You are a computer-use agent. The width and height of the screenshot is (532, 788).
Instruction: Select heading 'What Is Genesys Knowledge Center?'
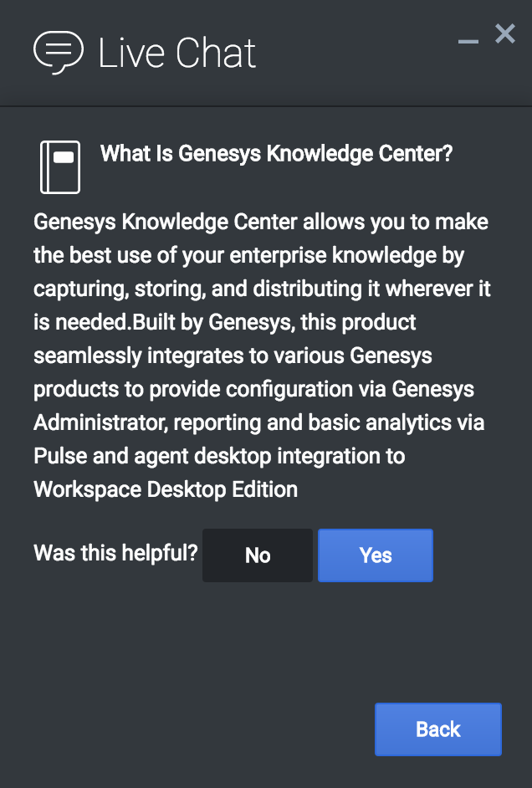coord(276,154)
